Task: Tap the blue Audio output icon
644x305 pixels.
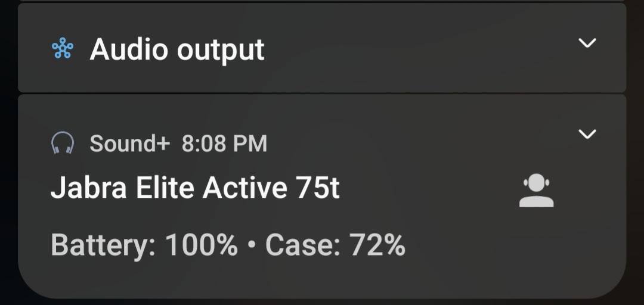Action: click(63, 49)
